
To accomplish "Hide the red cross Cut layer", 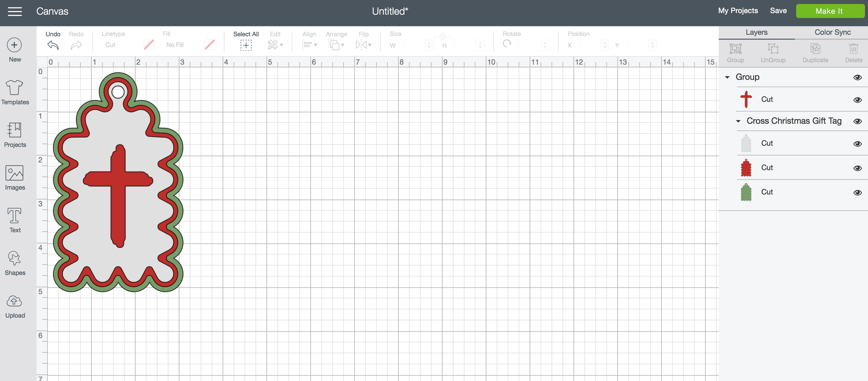I will 857,100.
